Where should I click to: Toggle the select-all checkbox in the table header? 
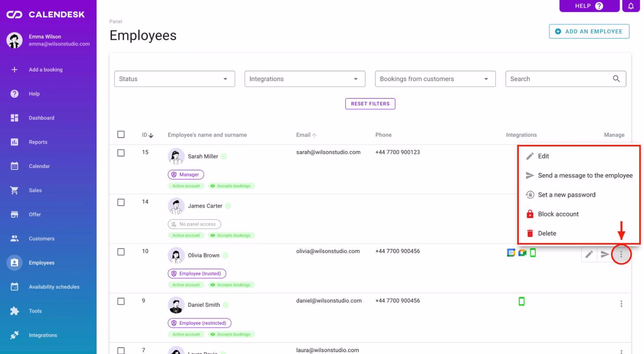121,135
